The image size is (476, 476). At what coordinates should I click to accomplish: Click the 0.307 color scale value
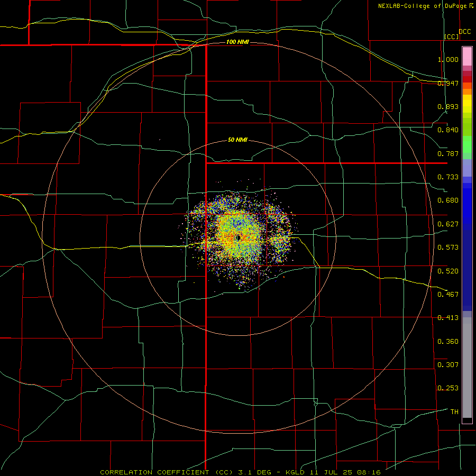pyautogui.click(x=448, y=365)
